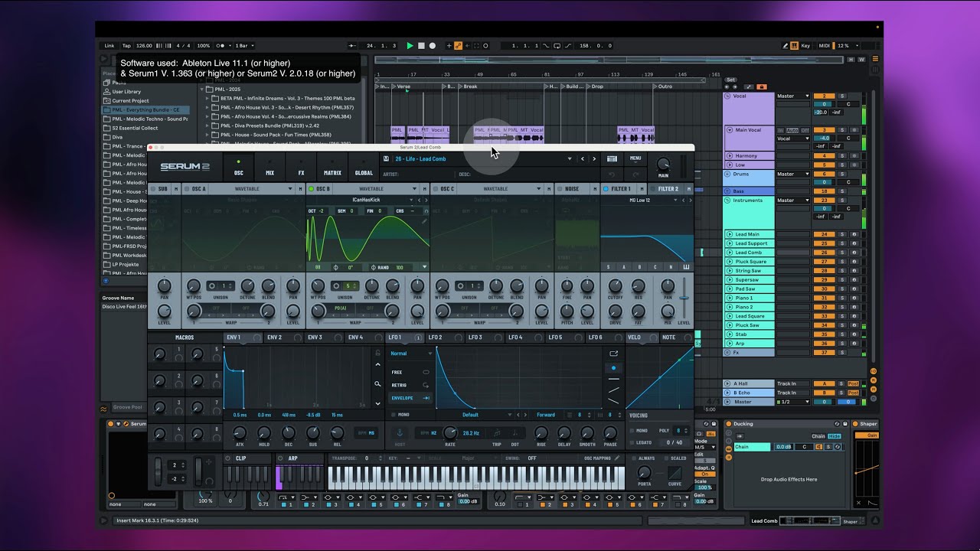Disable OSC B power toggle

(311, 189)
